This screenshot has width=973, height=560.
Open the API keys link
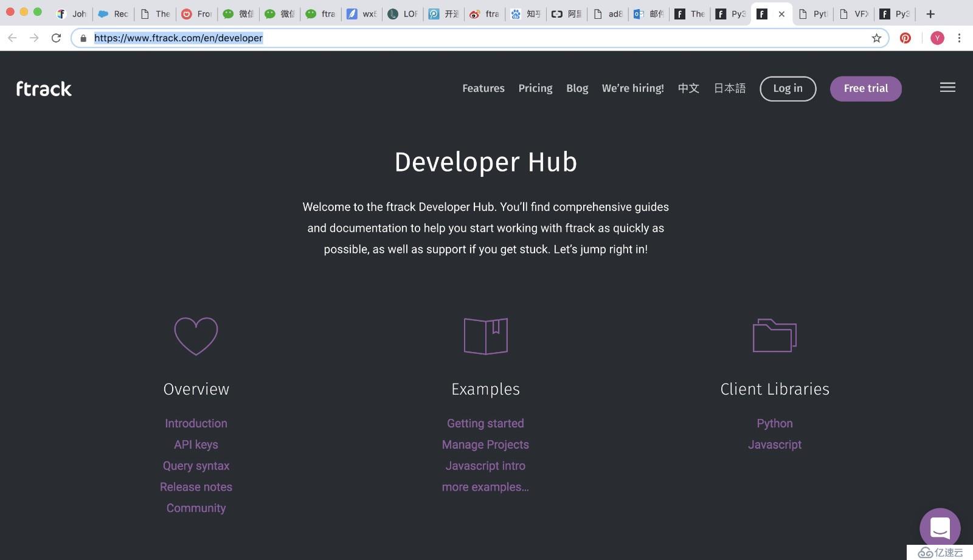tap(196, 444)
